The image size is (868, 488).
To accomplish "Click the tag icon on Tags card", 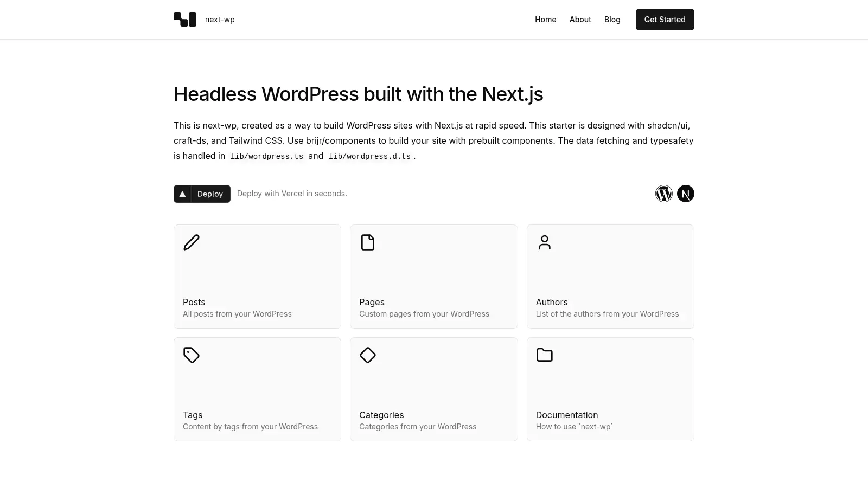I will pos(192,355).
